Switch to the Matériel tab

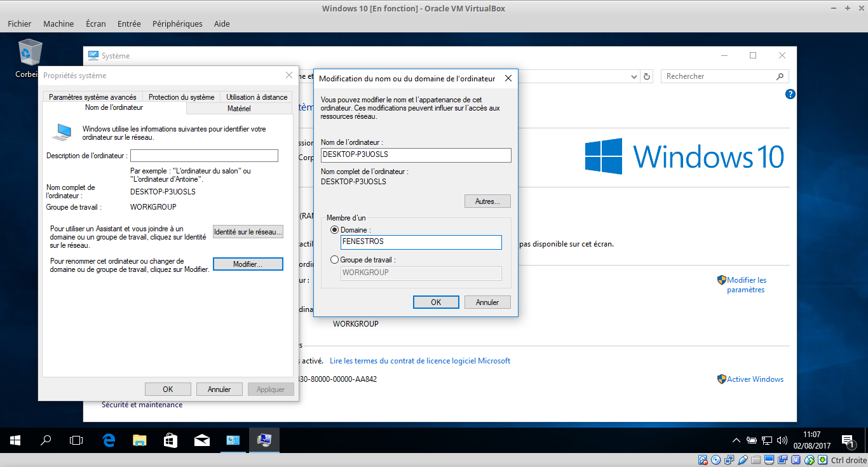coord(239,109)
